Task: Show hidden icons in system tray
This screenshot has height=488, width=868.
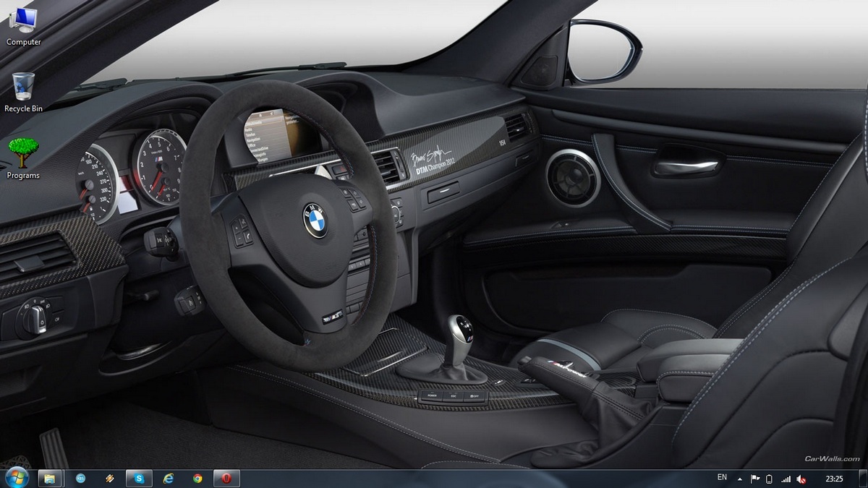Action: point(739,479)
